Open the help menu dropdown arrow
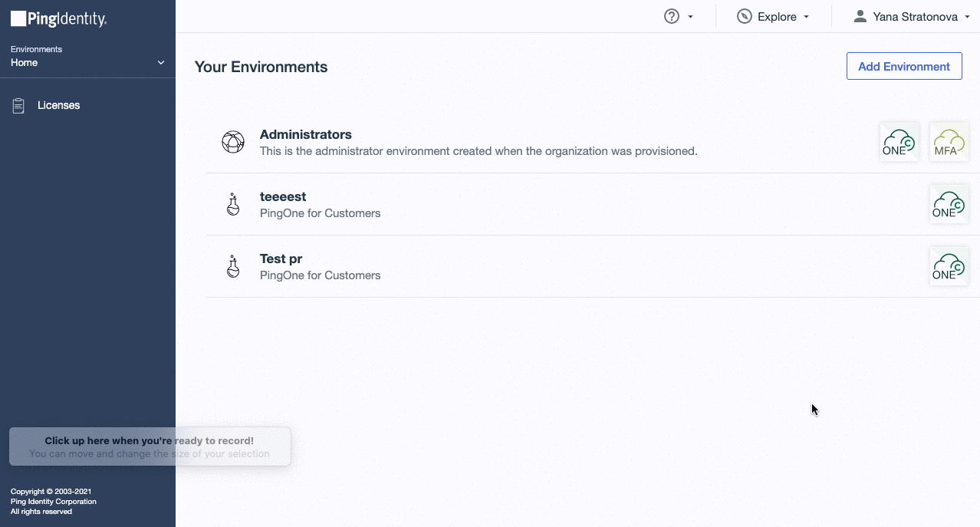The image size is (980, 527). [690, 17]
